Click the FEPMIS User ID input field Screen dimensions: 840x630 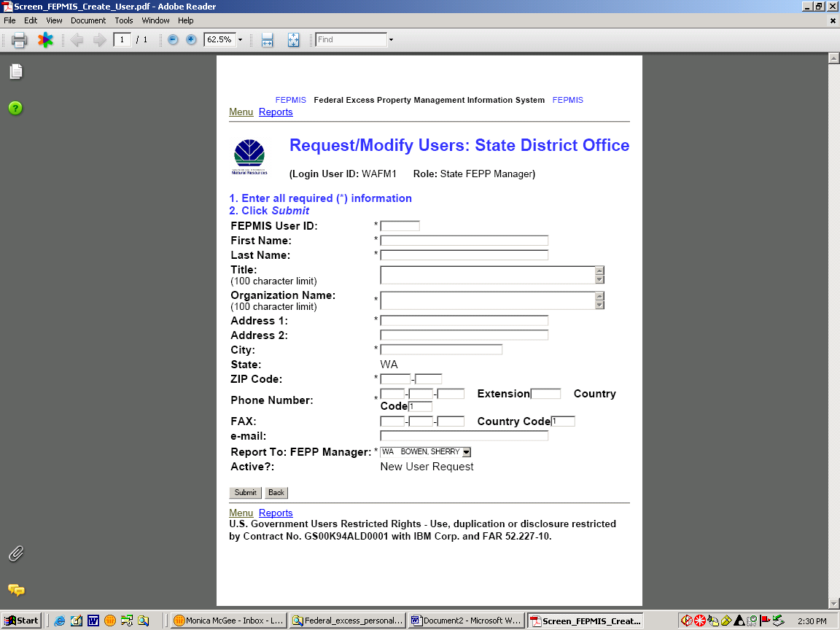(x=400, y=226)
